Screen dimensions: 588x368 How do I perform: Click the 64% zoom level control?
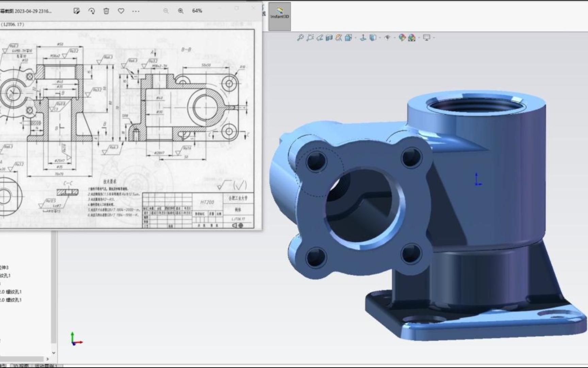tap(197, 11)
